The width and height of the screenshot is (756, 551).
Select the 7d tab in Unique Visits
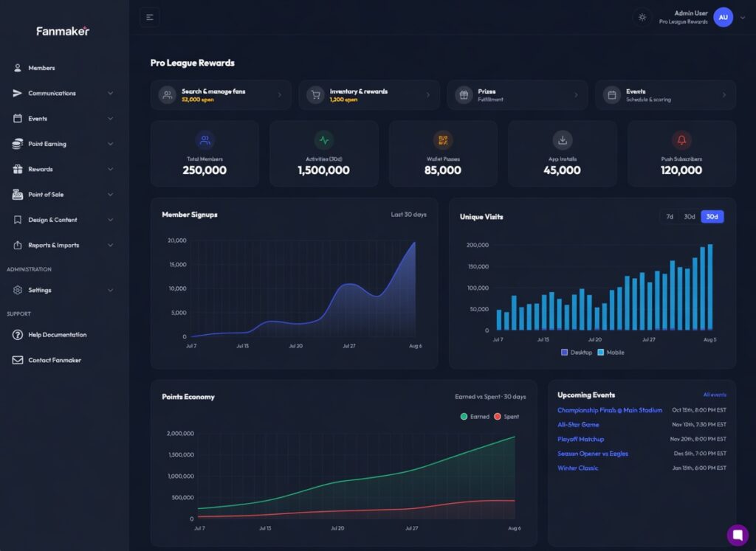click(x=670, y=217)
